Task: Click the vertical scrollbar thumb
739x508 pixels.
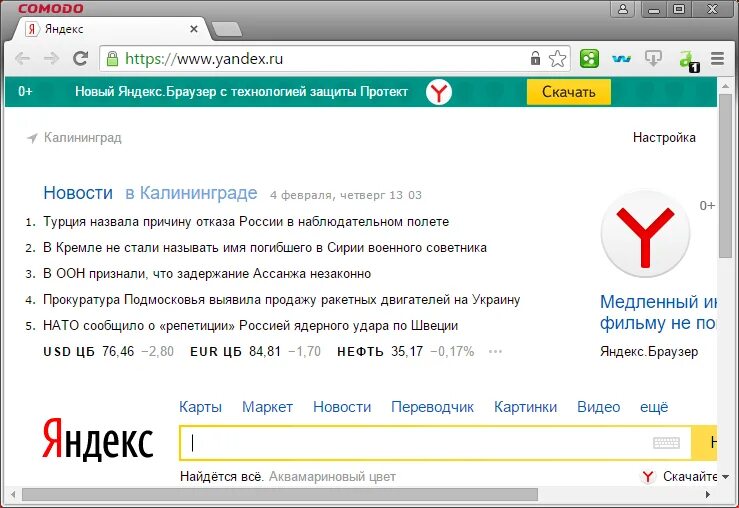Action: [x=725, y=175]
